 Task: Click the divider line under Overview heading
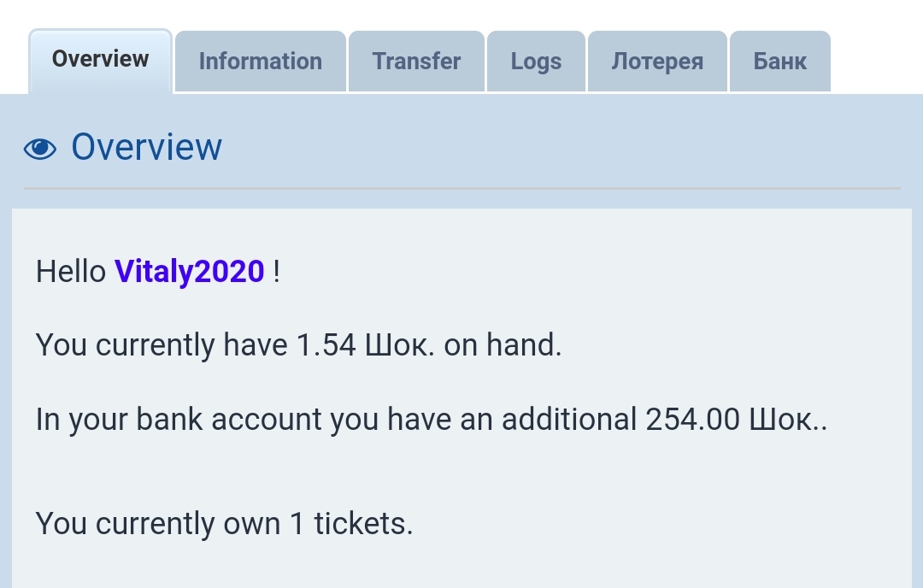461,187
